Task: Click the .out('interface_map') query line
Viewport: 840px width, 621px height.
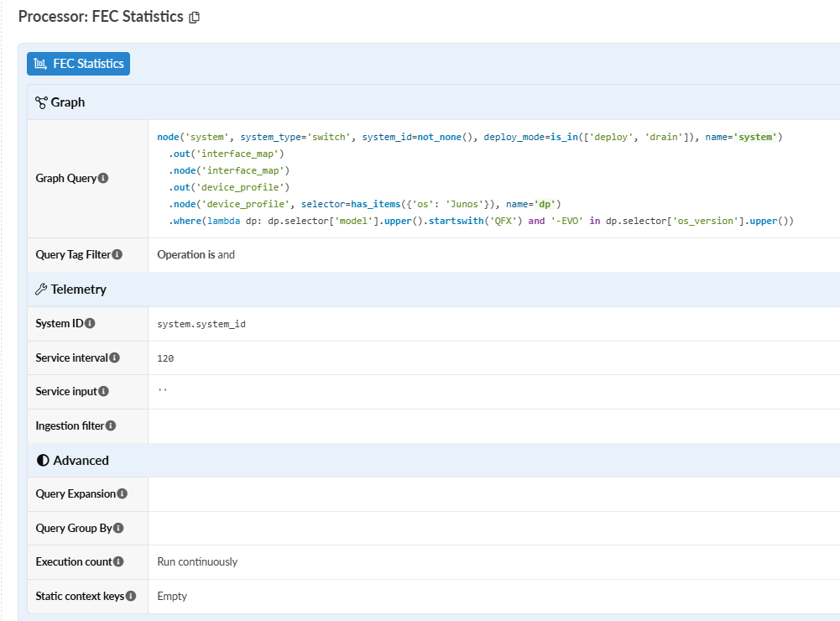Action: 227,154
